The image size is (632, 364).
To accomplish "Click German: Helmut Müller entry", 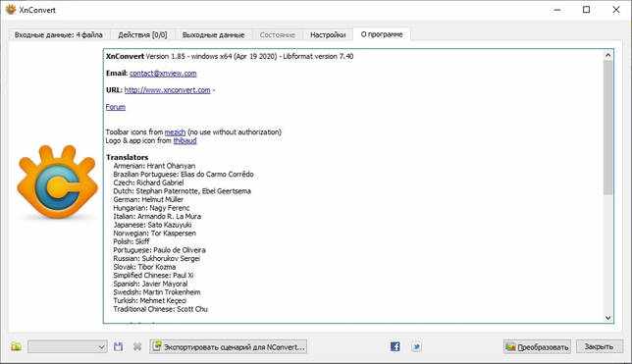I will pos(148,199).
